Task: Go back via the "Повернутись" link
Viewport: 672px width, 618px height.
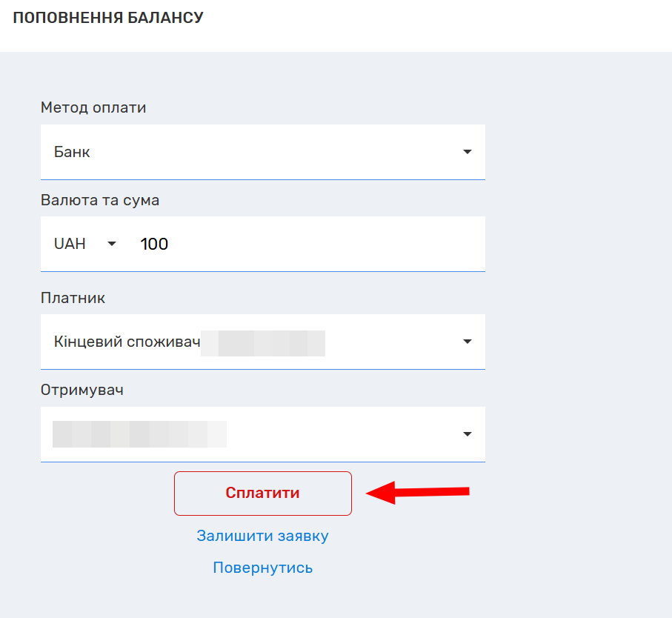Action: (x=262, y=568)
